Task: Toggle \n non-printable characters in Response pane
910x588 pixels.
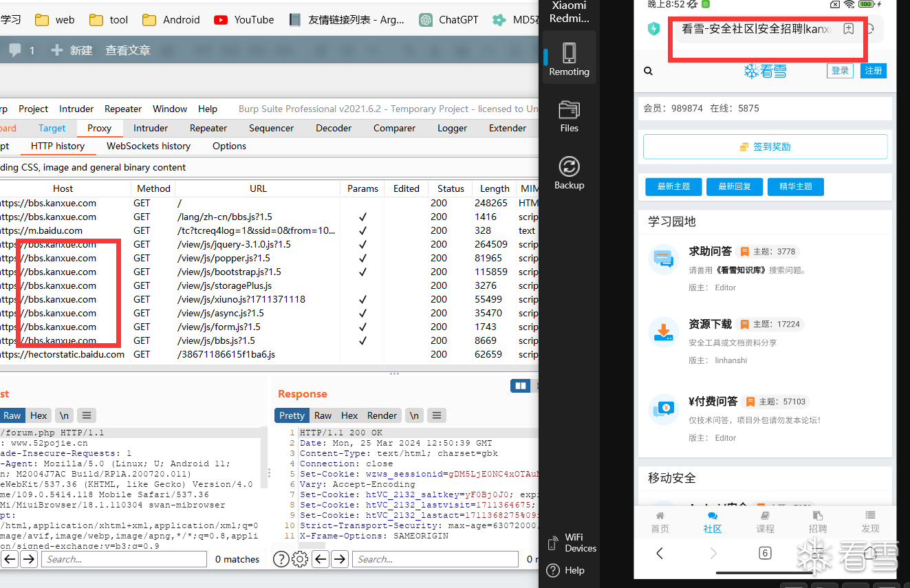Action: [x=414, y=415]
